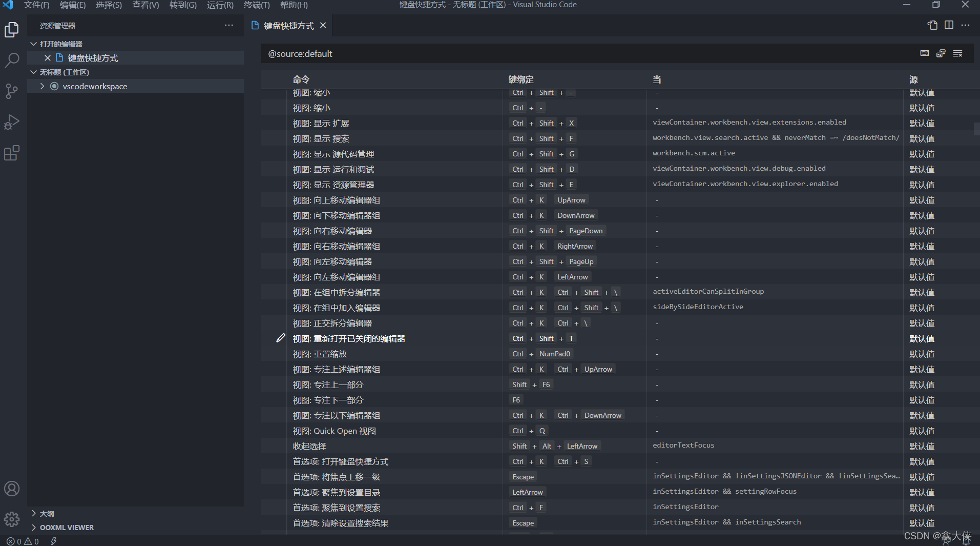Image resolution: width=980 pixels, height=546 pixels.
Task: Select the 键盘快捷方式 editor tab
Action: pyautogui.click(x=288, y=25)
